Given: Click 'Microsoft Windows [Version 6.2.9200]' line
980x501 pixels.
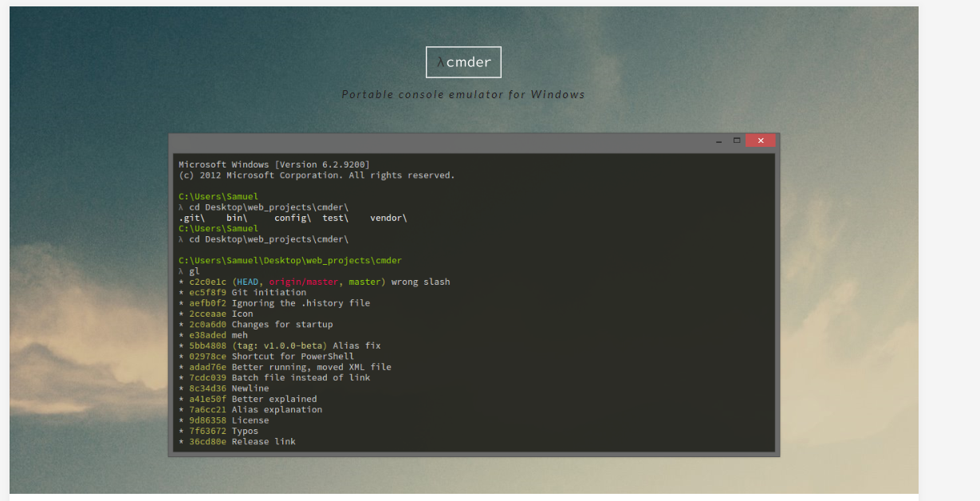Looking at the screenshot, I should click(274, 164).
